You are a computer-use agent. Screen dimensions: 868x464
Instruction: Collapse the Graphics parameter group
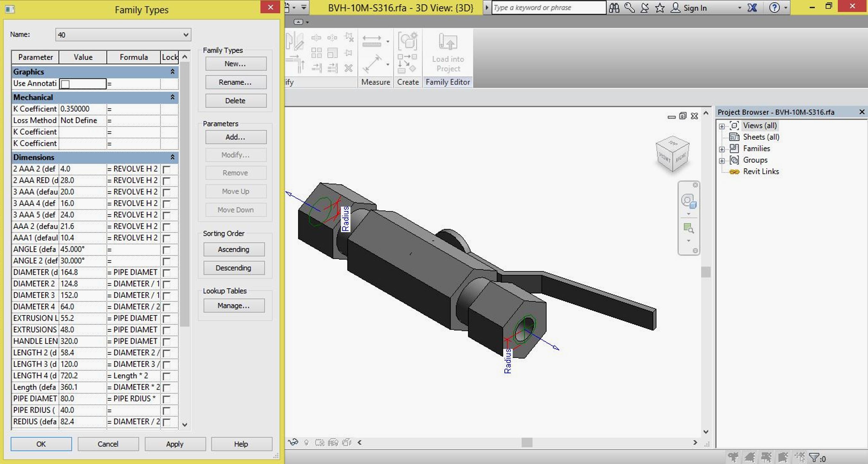click(172, 72)
